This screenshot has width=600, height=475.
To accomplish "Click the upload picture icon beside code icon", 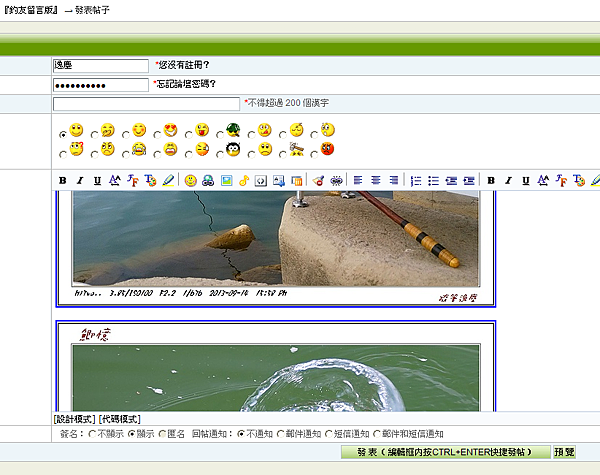I will tap(279, 180).
